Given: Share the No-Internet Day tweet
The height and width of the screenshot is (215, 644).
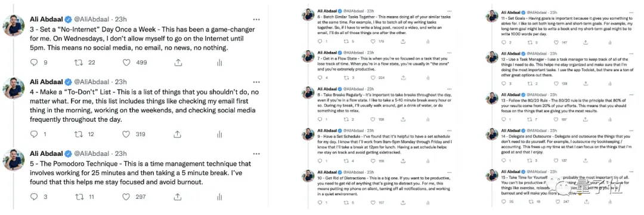Looking at the screenshot, I should [178, 63].
